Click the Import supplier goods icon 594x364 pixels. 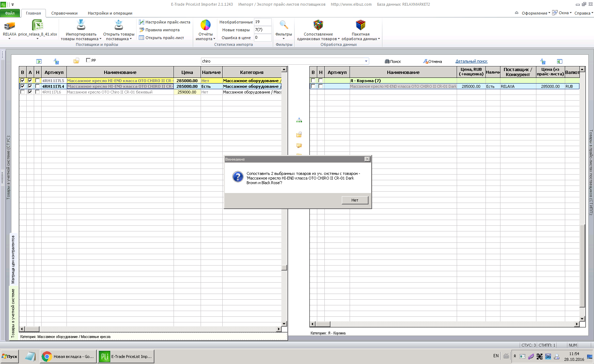(81, 25)
